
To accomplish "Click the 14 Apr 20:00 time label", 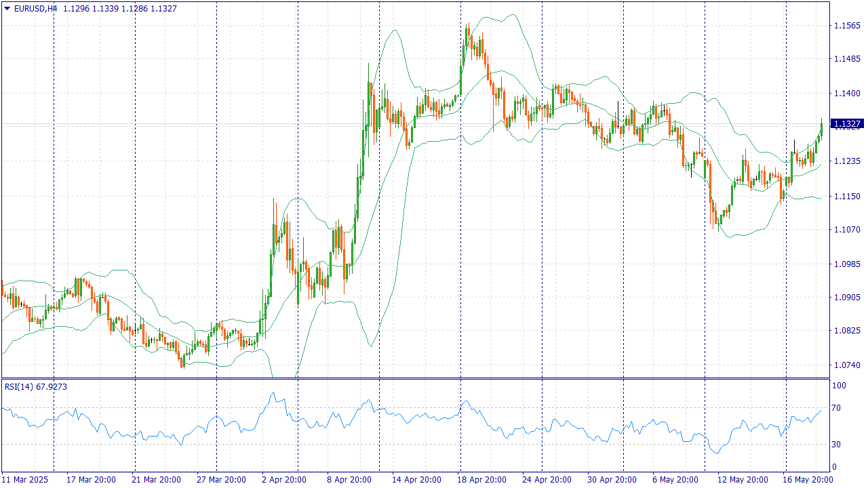I will 416,479.
